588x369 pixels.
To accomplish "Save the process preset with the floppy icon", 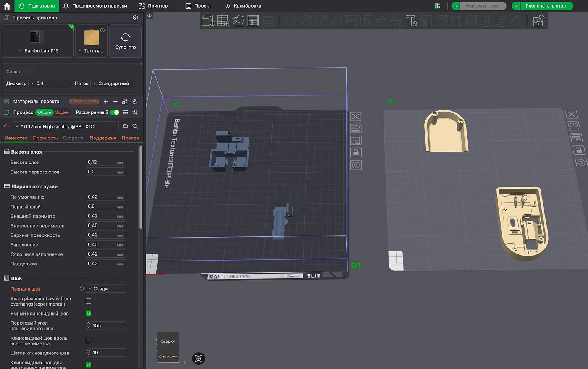I will click(125, 126).
